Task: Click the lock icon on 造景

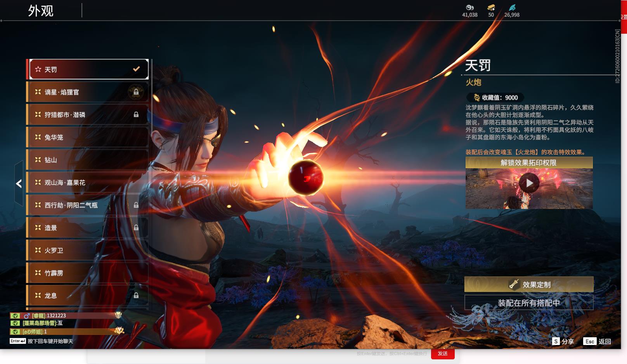Action: click(136, 228)
